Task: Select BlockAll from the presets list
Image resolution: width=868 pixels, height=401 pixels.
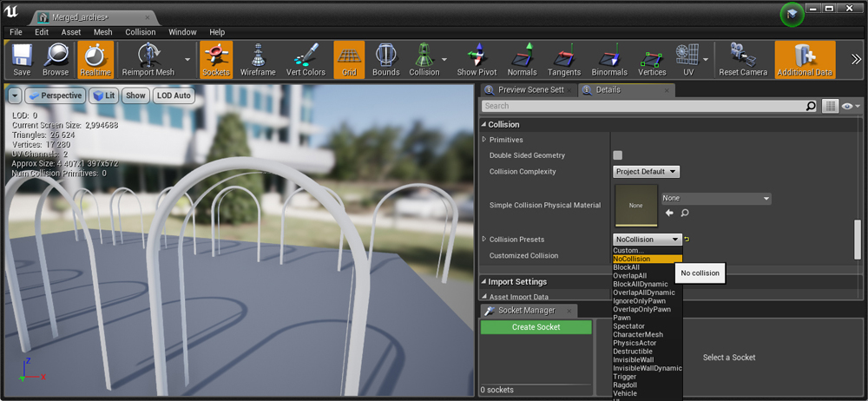Action: 627,267
